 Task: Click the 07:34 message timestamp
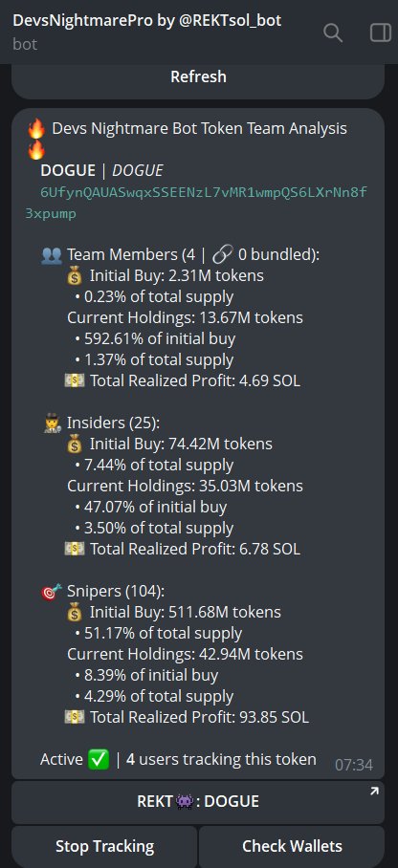click(x=354, y=765)
